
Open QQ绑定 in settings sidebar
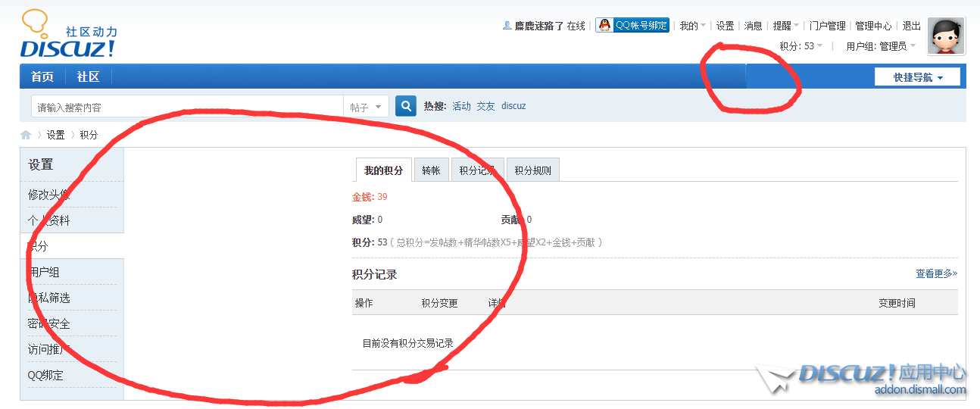click(46, 375)
